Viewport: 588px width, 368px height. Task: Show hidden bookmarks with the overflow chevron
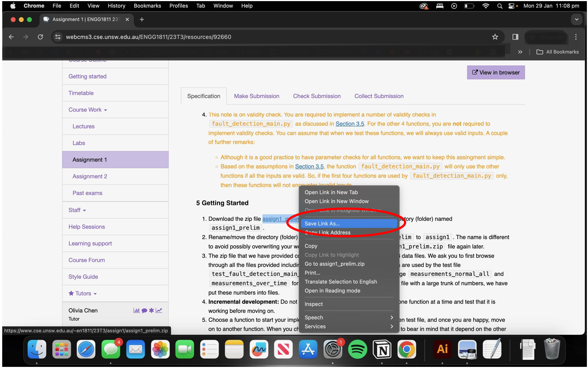click(520, 52)
